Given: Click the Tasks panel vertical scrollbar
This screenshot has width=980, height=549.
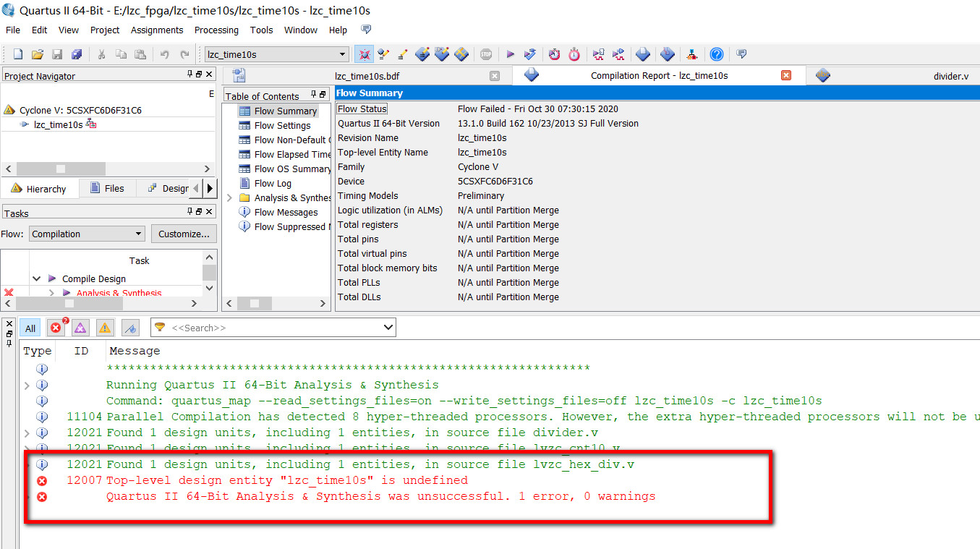Looking at the screenshot, I should pos(210,273).
